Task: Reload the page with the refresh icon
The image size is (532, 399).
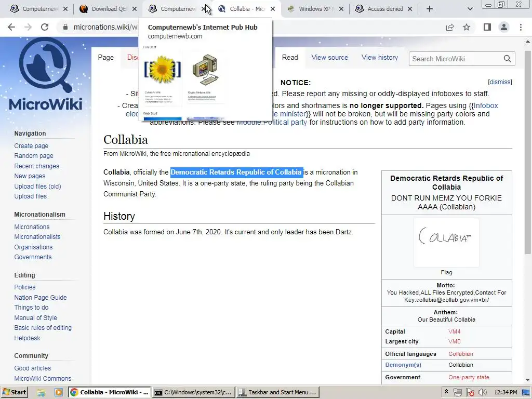Action: coord(45,27)
